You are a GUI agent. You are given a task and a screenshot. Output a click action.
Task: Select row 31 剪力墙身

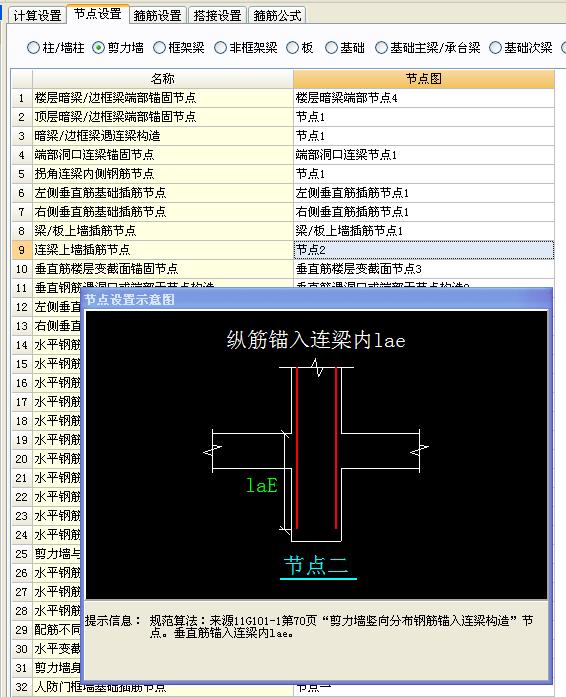click(57, 668)
